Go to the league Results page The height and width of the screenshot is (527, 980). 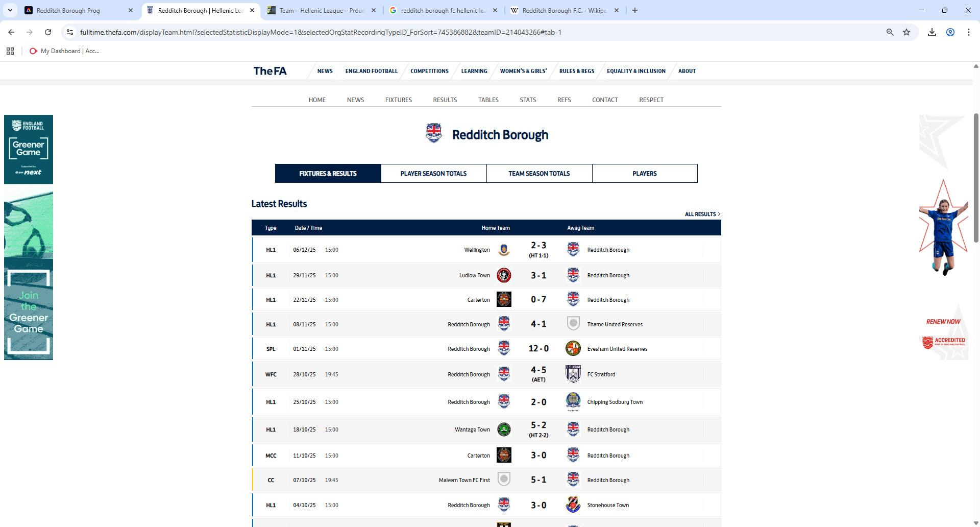pos(445,100)
